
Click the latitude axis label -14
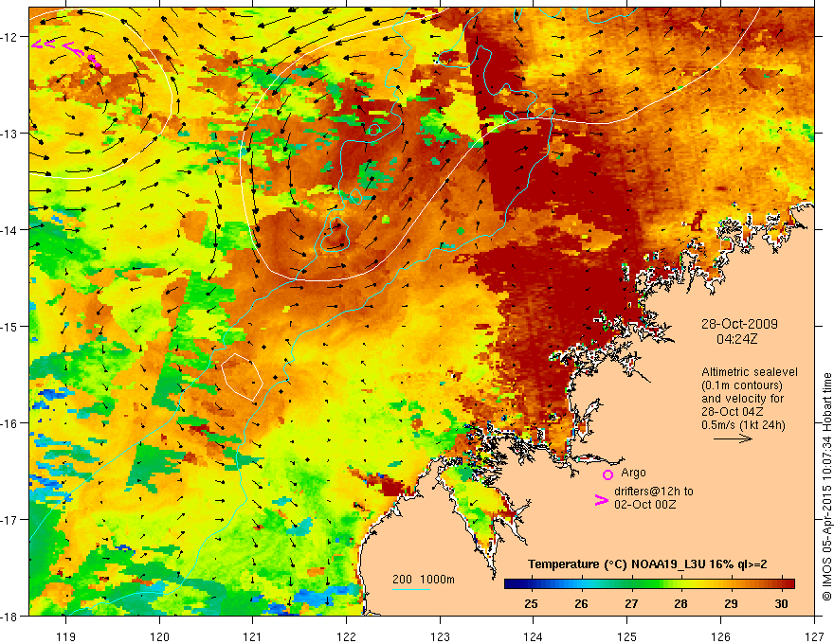point(9,230)
